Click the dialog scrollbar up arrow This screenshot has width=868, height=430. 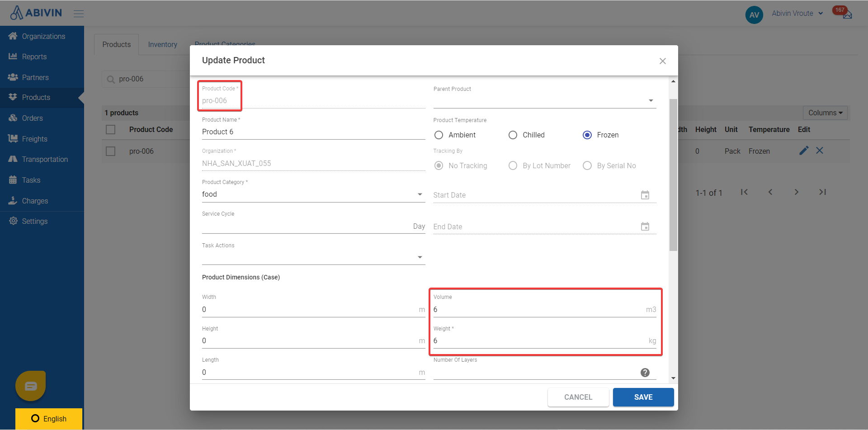click(673, 81)
